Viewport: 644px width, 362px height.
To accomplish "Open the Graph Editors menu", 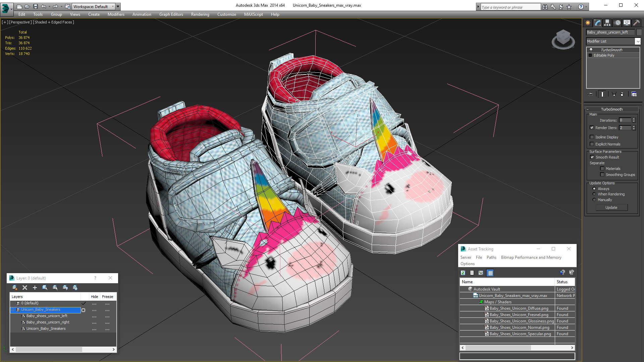I will 171,14.
